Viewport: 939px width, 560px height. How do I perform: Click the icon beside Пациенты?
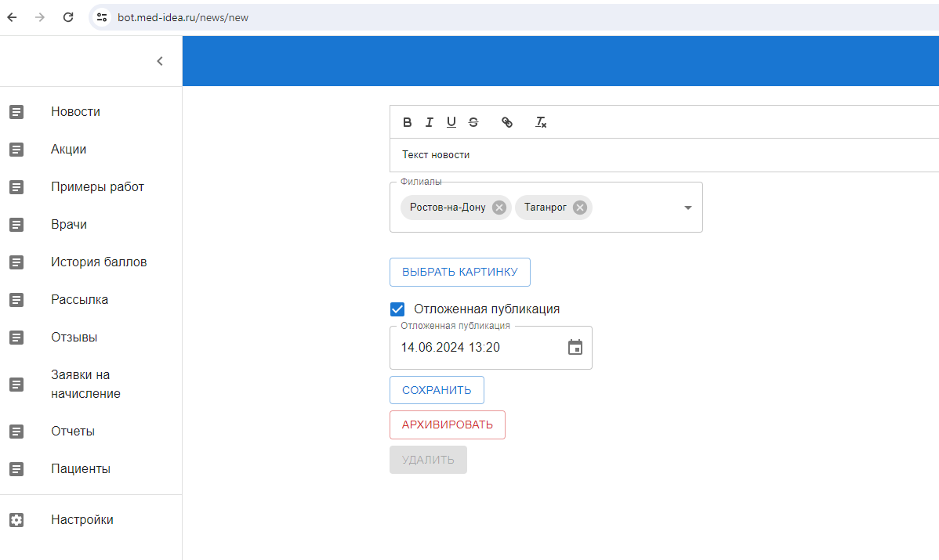pos(16,469)
